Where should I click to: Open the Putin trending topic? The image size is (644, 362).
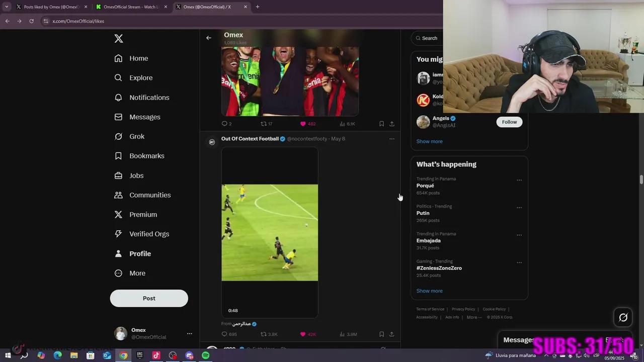[x=423, y=213]
